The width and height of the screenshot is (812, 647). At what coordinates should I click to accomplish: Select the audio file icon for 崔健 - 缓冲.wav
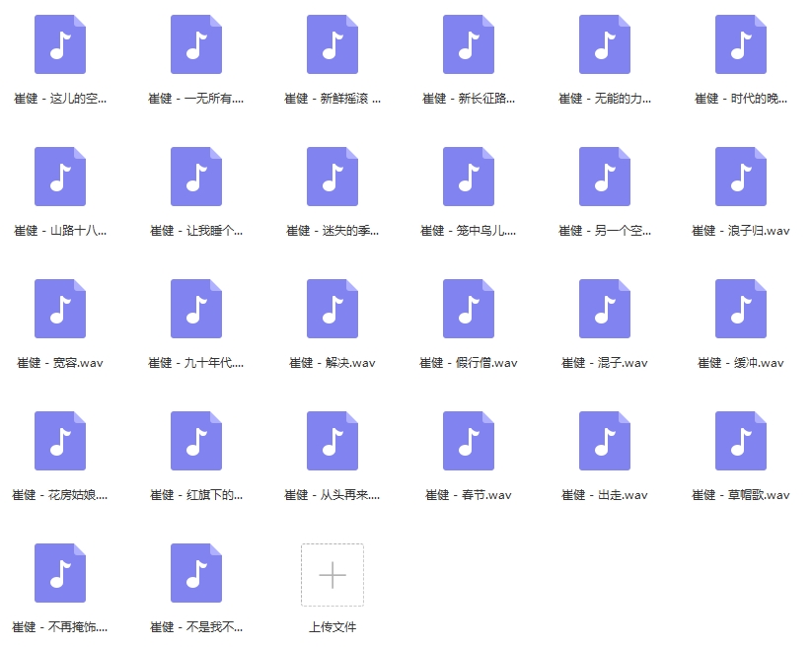(741, 309)
